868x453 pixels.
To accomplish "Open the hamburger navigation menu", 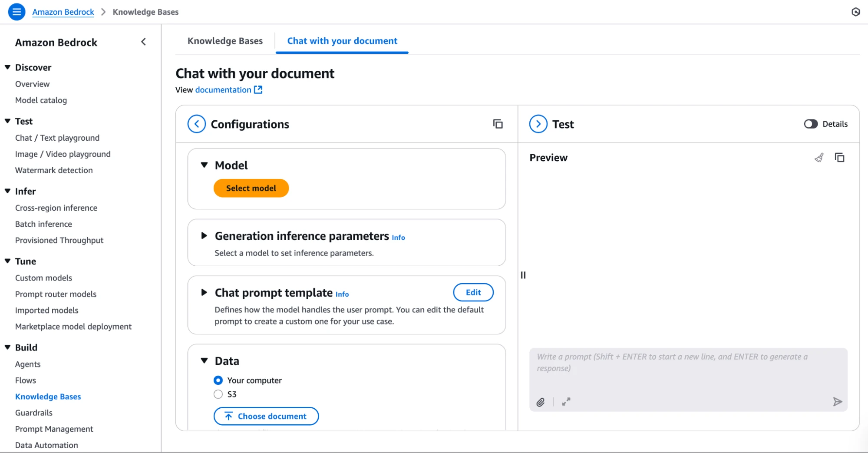I will (x=17, y=12).
